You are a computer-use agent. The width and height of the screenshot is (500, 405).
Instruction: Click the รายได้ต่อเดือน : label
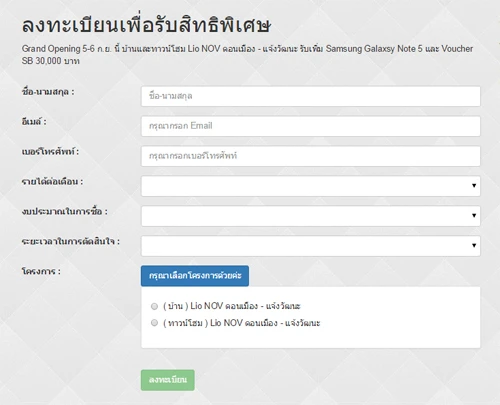pos(52,182)
